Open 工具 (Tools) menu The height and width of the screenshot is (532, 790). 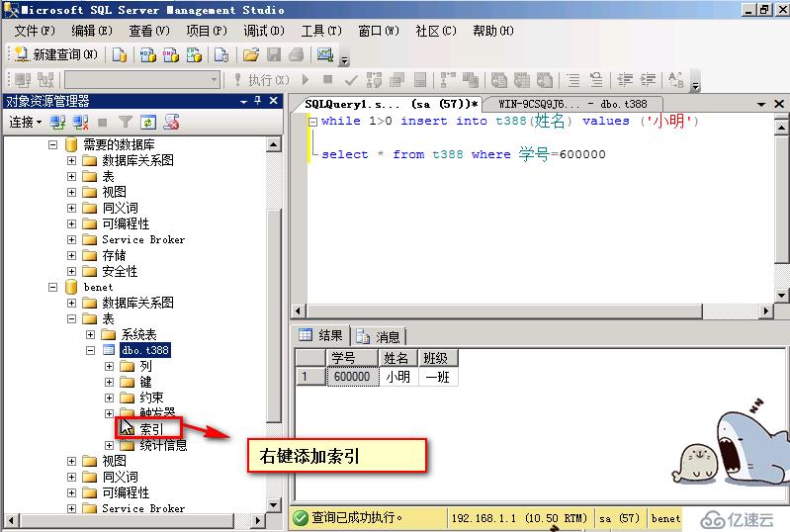pyautogui.click(x=321, y=31)
